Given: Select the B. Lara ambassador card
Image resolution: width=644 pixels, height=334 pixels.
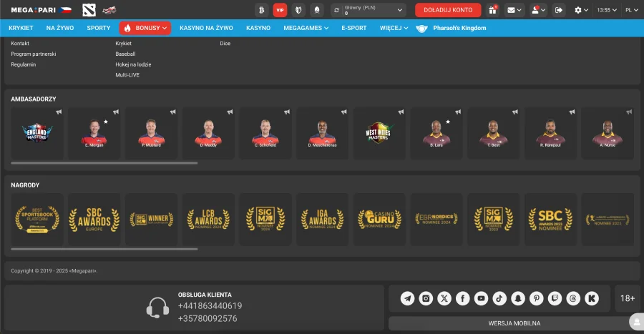Looking at the screenshot, I should pos(436,133).
